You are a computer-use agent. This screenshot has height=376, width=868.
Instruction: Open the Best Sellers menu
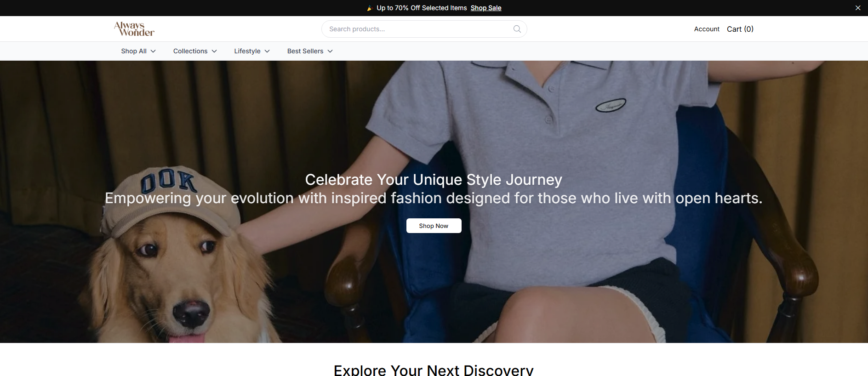(x=310, y=51)
